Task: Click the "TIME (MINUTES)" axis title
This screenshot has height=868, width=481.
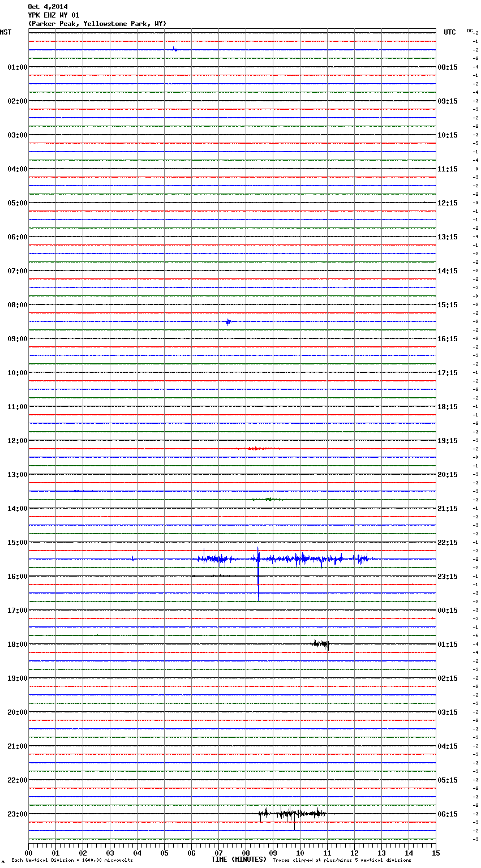Action: coord(239,860)
